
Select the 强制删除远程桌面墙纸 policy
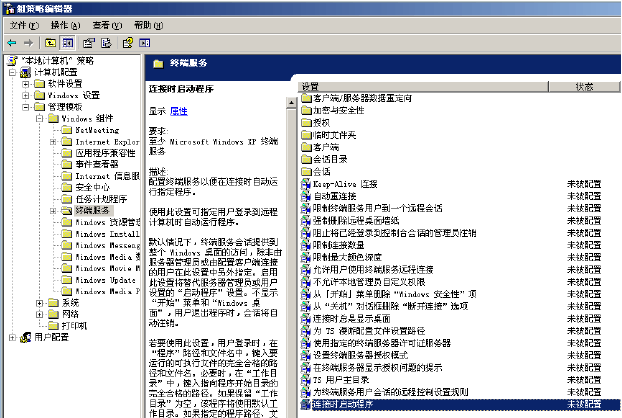tap(356, 221)
